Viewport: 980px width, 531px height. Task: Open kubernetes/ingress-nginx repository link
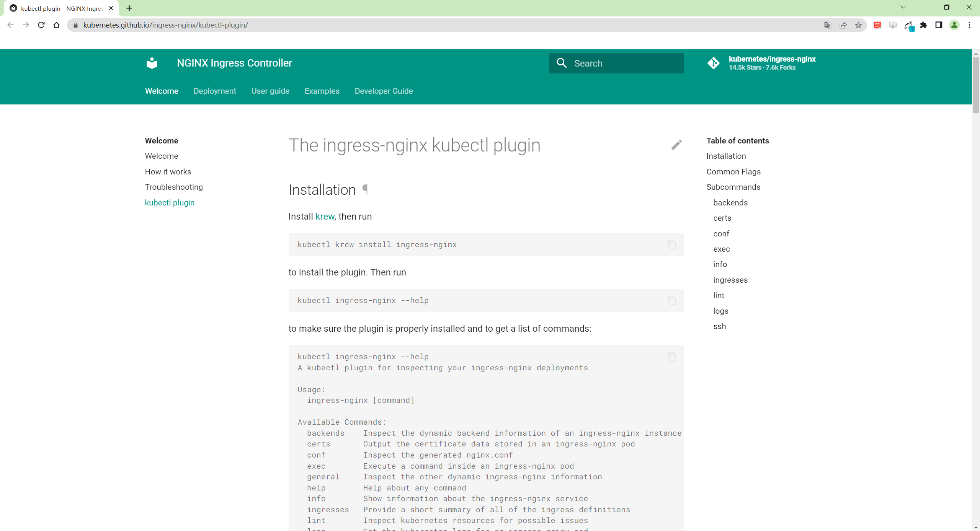(772, 59)
